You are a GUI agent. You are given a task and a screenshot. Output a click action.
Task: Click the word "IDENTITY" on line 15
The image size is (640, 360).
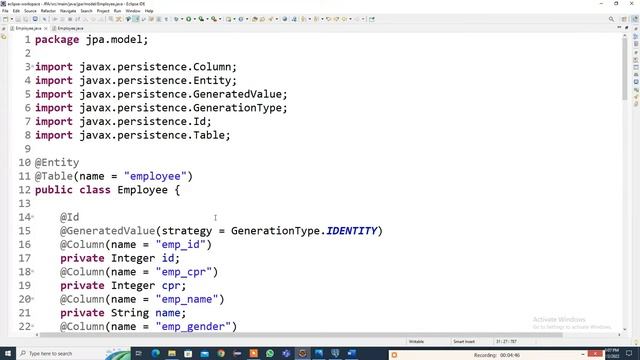[351, 231]
